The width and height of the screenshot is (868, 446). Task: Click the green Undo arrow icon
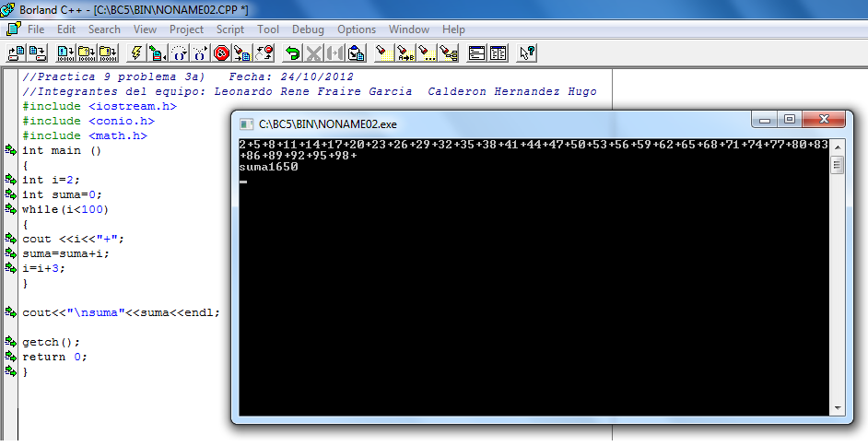292,53
